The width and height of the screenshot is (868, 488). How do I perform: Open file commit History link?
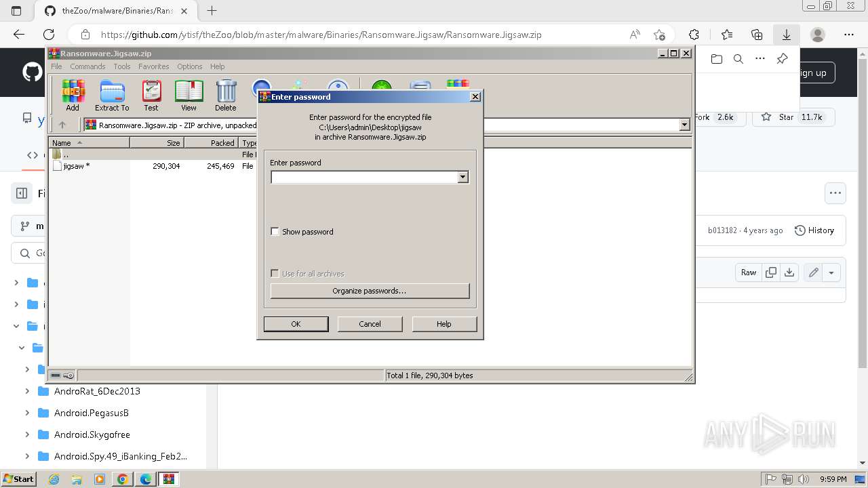814,230
